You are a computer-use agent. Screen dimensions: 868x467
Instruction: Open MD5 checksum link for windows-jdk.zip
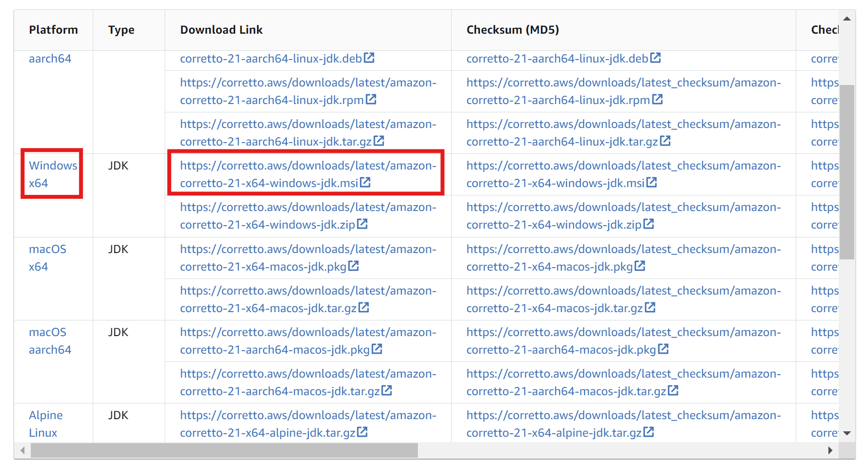(624, 216)
